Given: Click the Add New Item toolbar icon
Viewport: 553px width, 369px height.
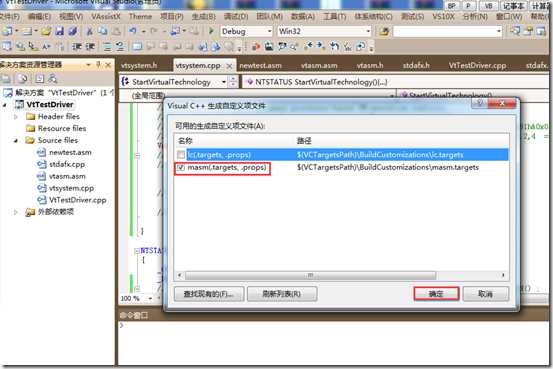Looking at the screenshot, I should click(x=28, y=31).
